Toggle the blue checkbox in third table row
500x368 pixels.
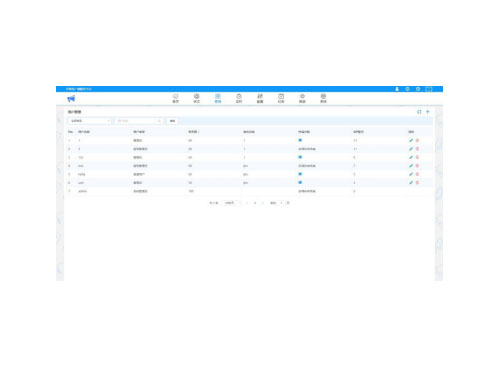(x=300, y=157)
